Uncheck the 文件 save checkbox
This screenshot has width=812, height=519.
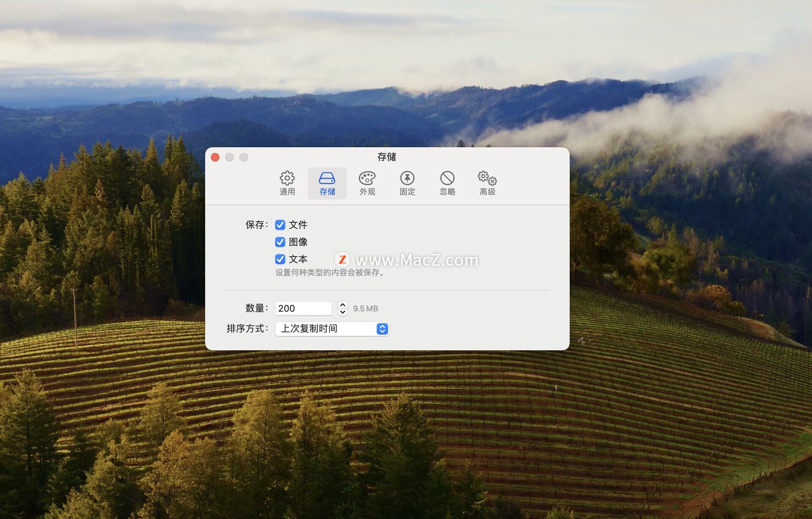tap(280, 225)
